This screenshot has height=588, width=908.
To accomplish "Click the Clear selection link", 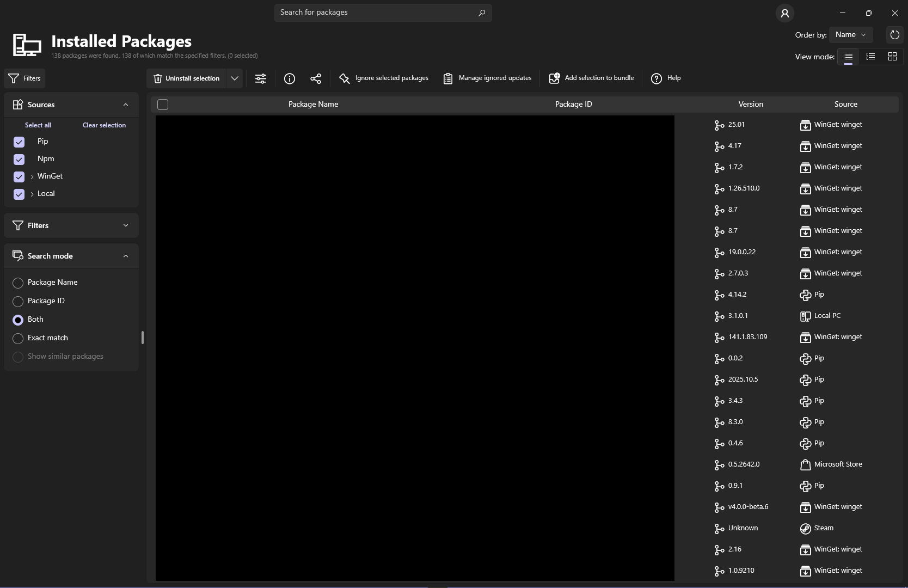I will tap(104, 125).
